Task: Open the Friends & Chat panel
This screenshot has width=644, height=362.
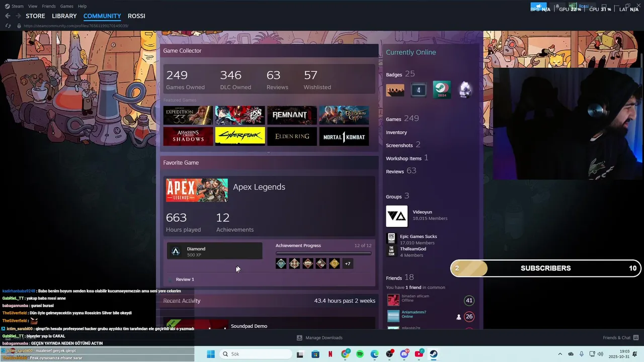Action: pyautogui.click(x=621, y=338)
